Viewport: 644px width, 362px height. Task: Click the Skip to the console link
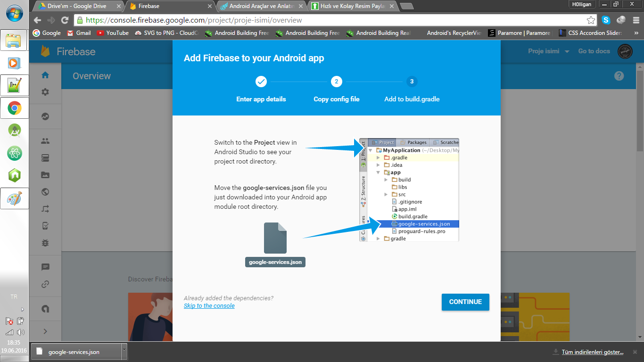pyautogui.click(x=209, y=306)
